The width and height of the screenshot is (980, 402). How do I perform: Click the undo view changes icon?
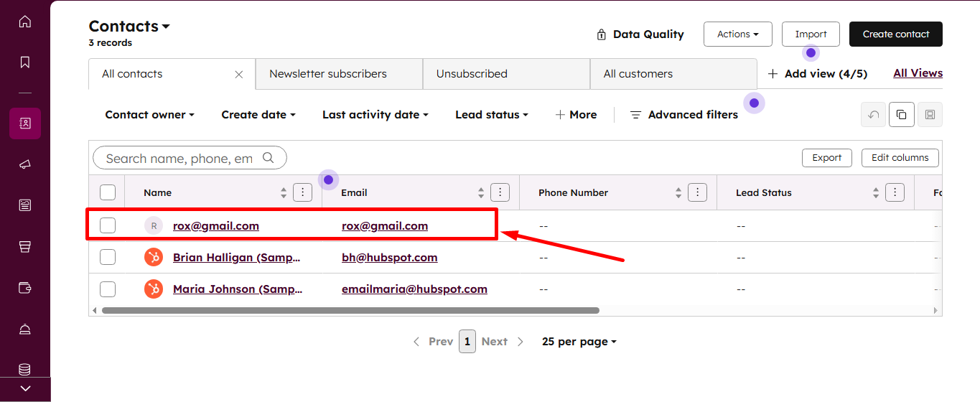click(873, 115)
